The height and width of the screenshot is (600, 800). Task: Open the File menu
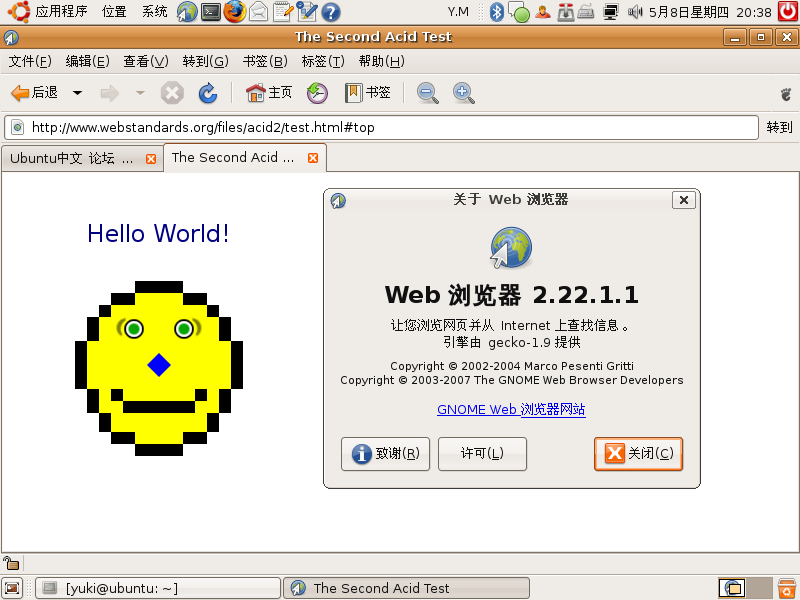click(x=30, y=62)
